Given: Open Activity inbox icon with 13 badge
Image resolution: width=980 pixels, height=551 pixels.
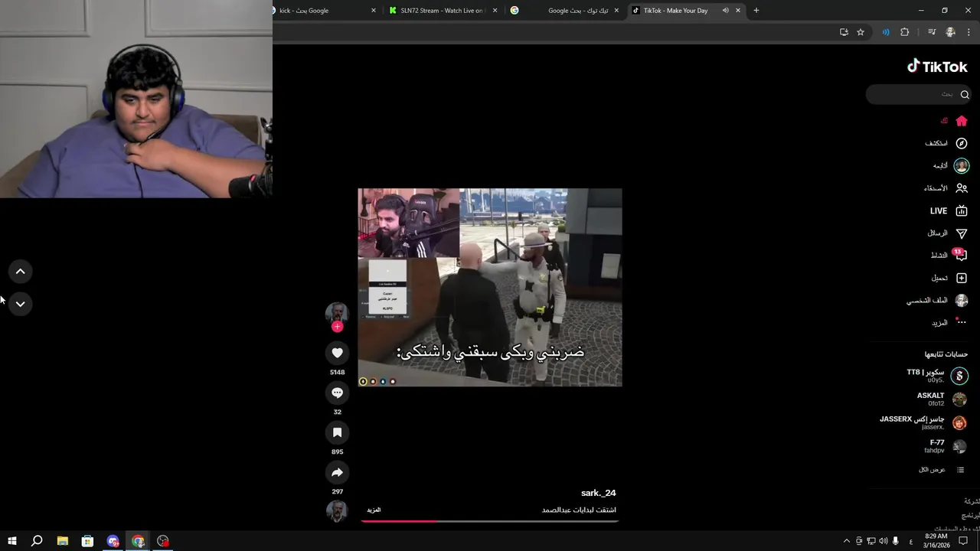Looking at the screenshot, I should click(961, 255).
